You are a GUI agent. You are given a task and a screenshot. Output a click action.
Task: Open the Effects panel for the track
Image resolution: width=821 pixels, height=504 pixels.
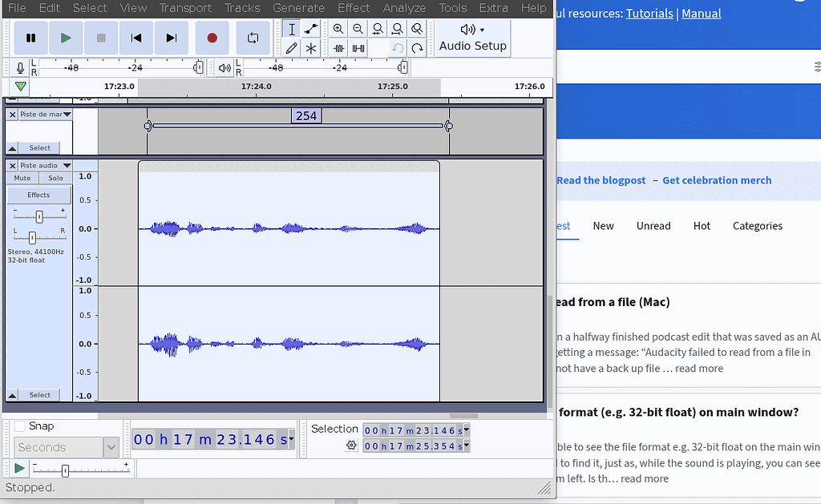tap(38, 194)
